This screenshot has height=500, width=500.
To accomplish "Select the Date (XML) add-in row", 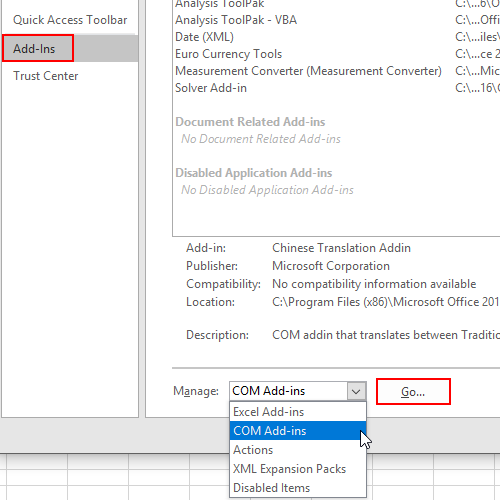I will (x=337, y=37).
